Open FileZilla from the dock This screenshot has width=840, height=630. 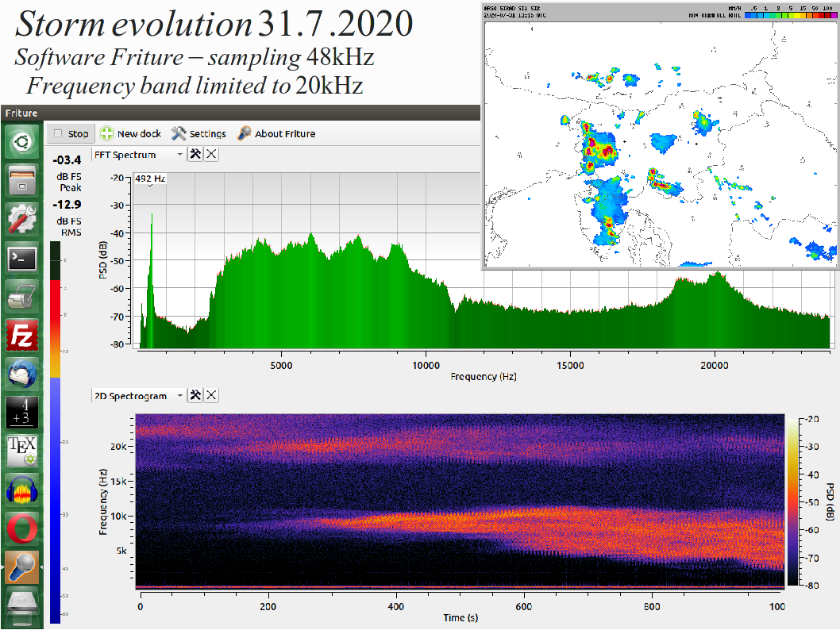[x=21, y=336]
